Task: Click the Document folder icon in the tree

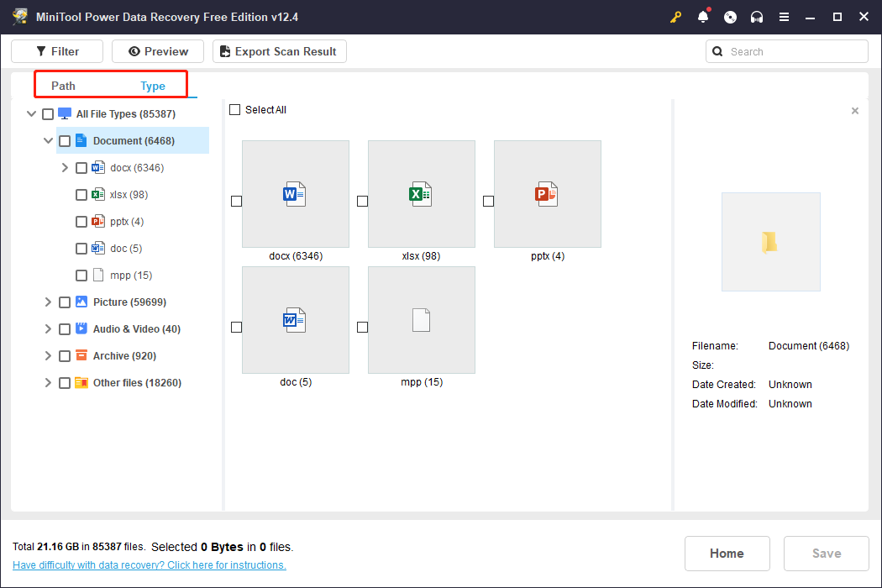Action: tap(81, 140)
